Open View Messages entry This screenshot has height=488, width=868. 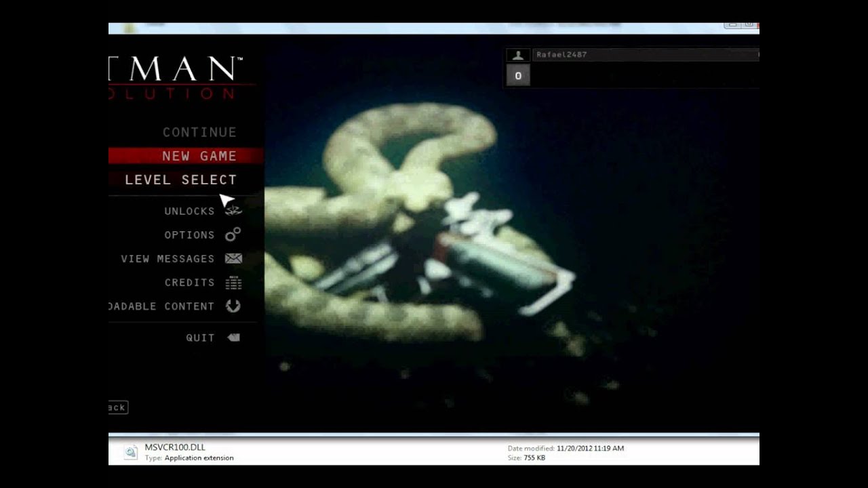[167, 259]
